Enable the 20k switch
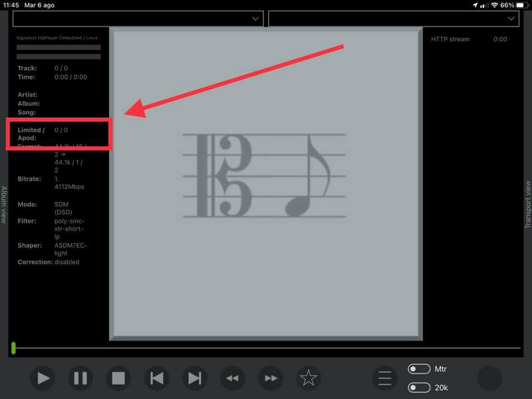 [x=418, y=387]
